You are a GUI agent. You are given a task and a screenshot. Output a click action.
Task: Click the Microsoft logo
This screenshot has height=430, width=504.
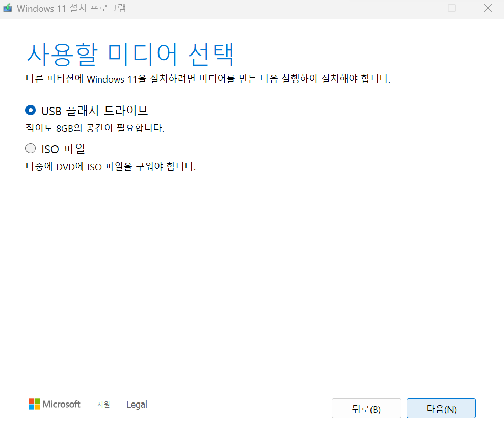pyautogui.click(x=55, y=405)
